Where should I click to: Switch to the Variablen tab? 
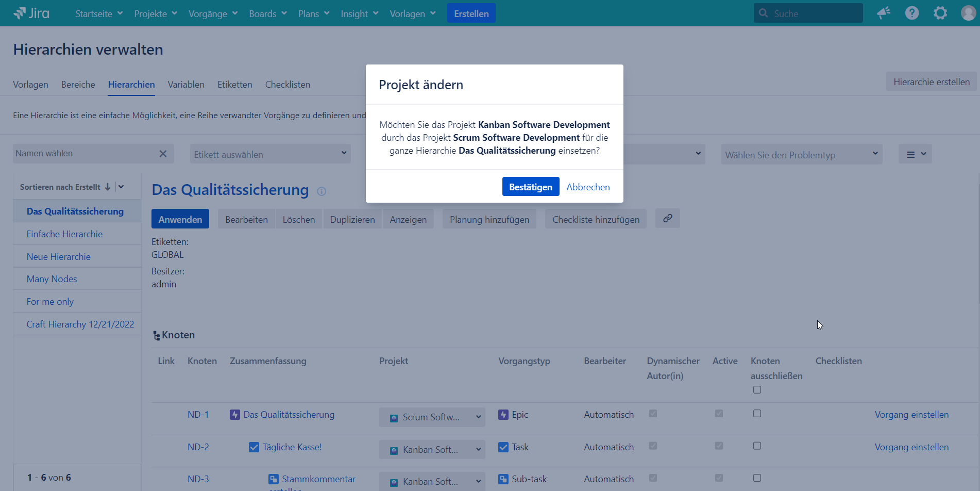tap(186, 85)
